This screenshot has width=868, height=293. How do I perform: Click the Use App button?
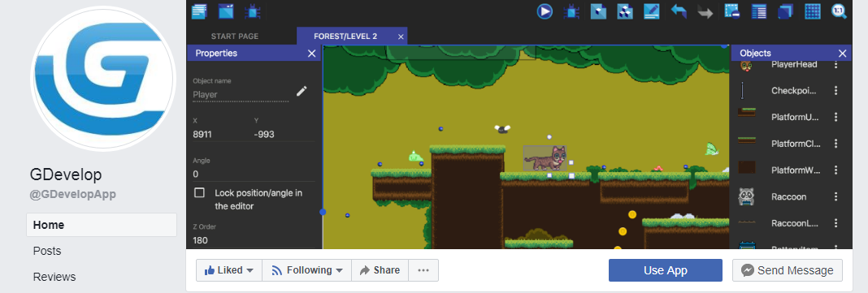[666, 270]
